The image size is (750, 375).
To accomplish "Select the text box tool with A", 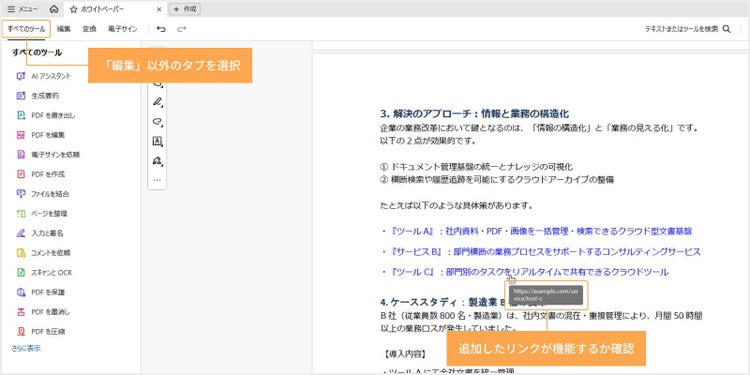I will coord(157,141).
